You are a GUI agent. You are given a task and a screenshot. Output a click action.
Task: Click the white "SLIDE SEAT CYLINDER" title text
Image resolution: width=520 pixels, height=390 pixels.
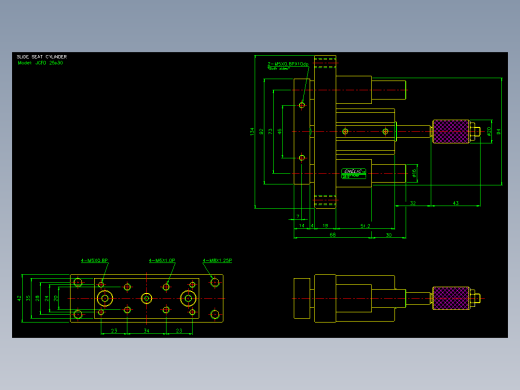coord(42,57)
